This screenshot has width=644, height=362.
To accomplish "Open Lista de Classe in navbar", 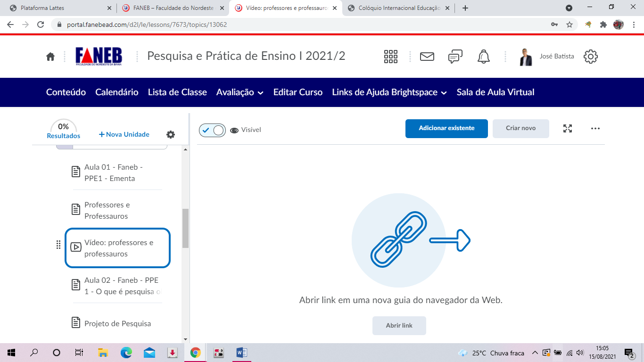I will pos(177,92).
